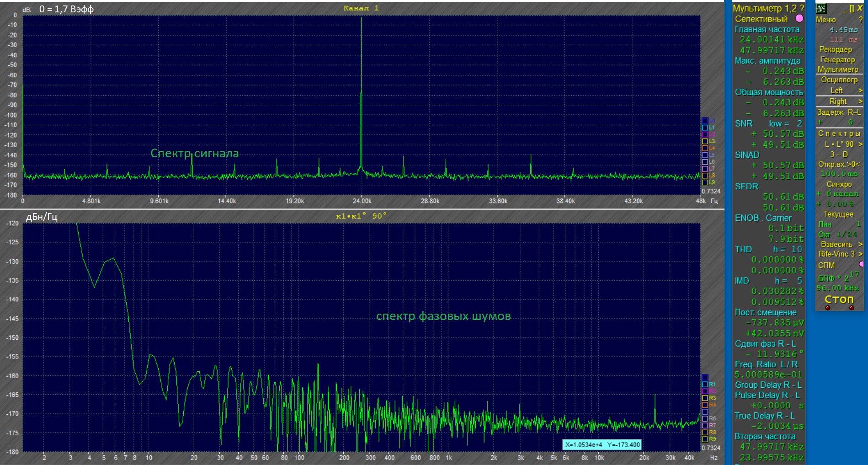The width and height of the screenshot is (868, 465).
Task: Expand the L • L° 90 spectrum mode submenu
Action: point(860,144)
